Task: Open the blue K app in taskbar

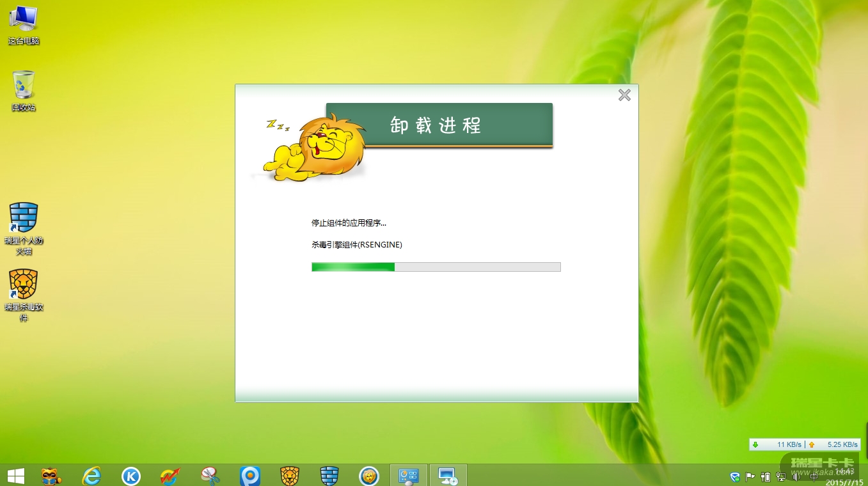Action: (x=131, y=476)
